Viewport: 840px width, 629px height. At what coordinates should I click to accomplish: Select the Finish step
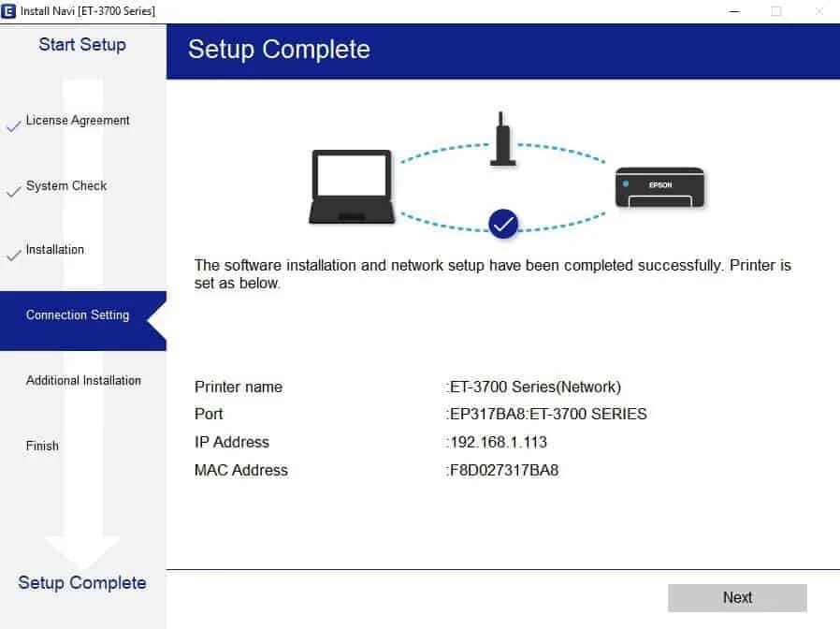coord(42,446)
